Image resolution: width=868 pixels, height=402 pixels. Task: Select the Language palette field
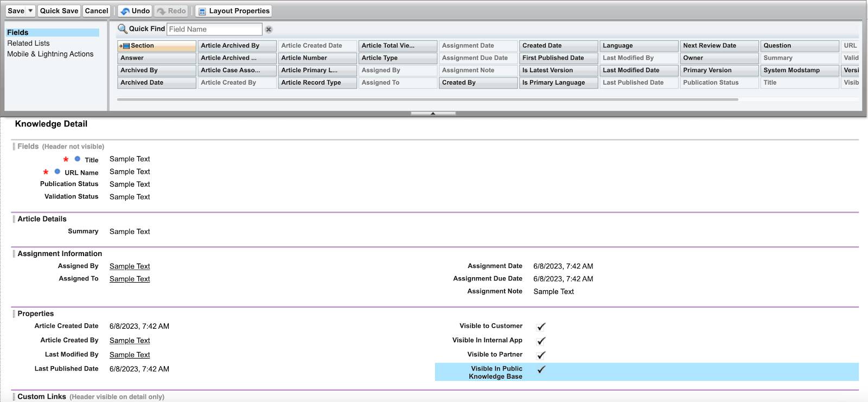tap(639, 46)
